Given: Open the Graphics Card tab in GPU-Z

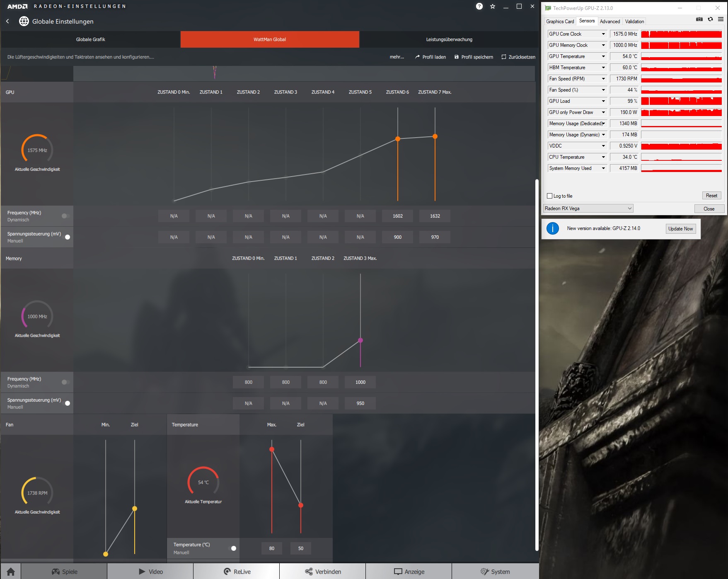Looking at the screenshot, I should pos(560,22).
